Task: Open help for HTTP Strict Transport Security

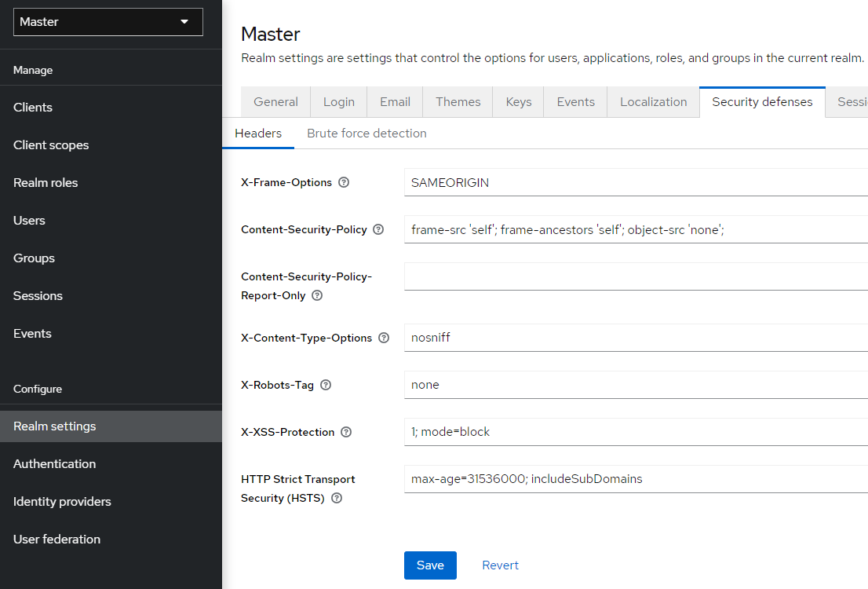Action: [x=337, y=498]
